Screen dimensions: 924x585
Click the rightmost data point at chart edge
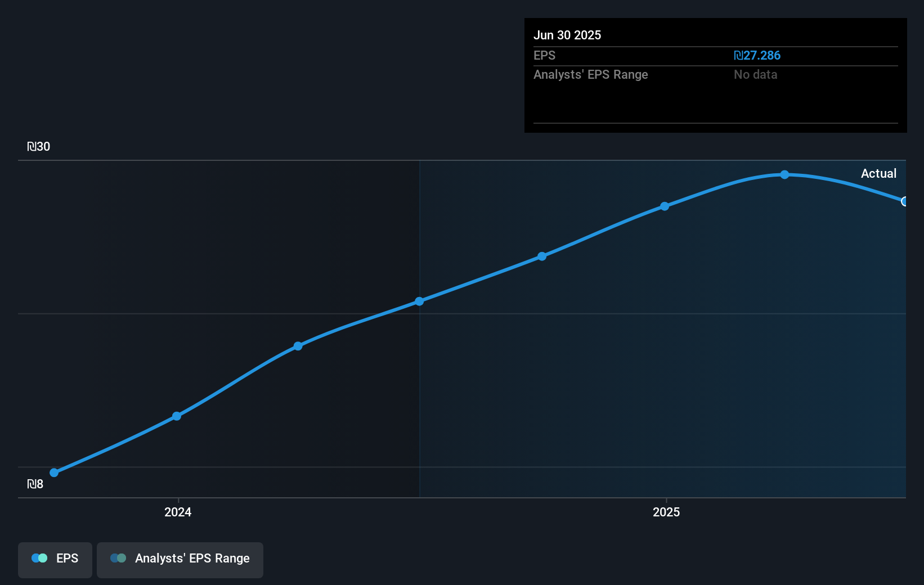[x=905, y=201]
